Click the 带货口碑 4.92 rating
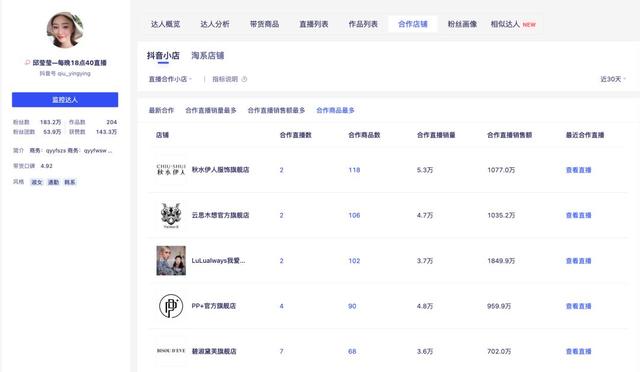 (33, 166)
